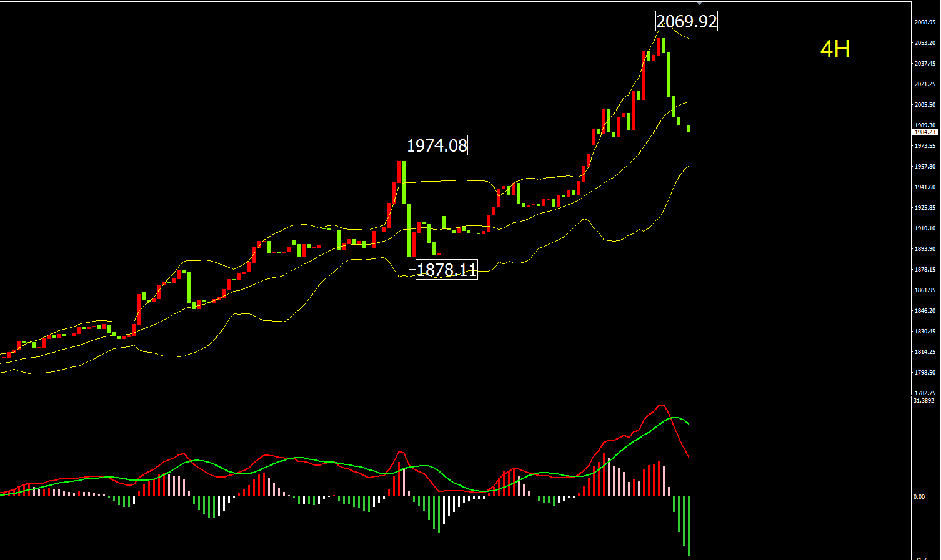Click the 1846.20 price axis value
The image size is (941, 560).
coord(925,311)
